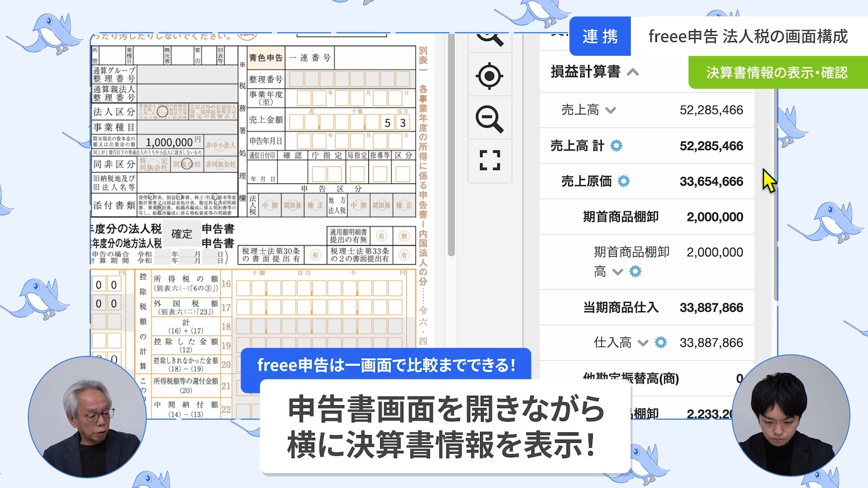Collapse the 損益計算書 section
The image size is (868, 488).
(633, 72)
